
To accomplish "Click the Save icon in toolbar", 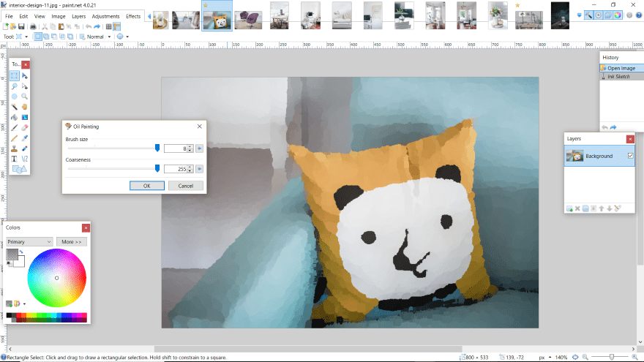I will [22, 26].
